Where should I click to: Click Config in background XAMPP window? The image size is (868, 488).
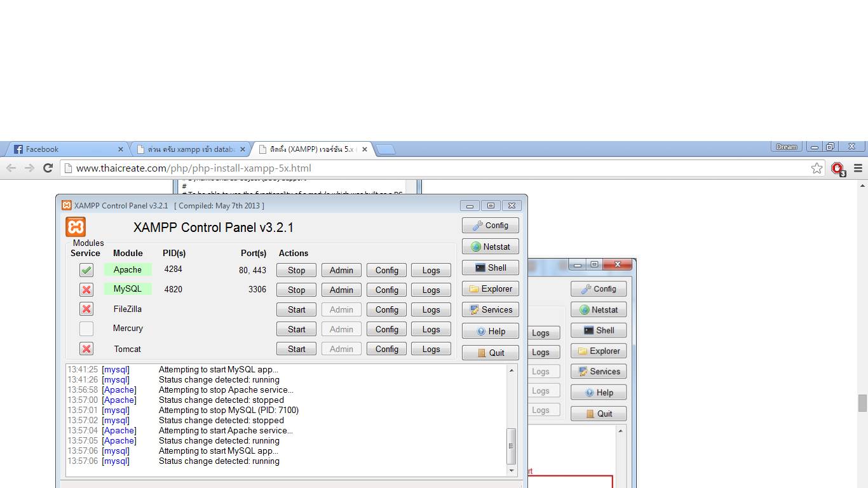click(599, 288)
